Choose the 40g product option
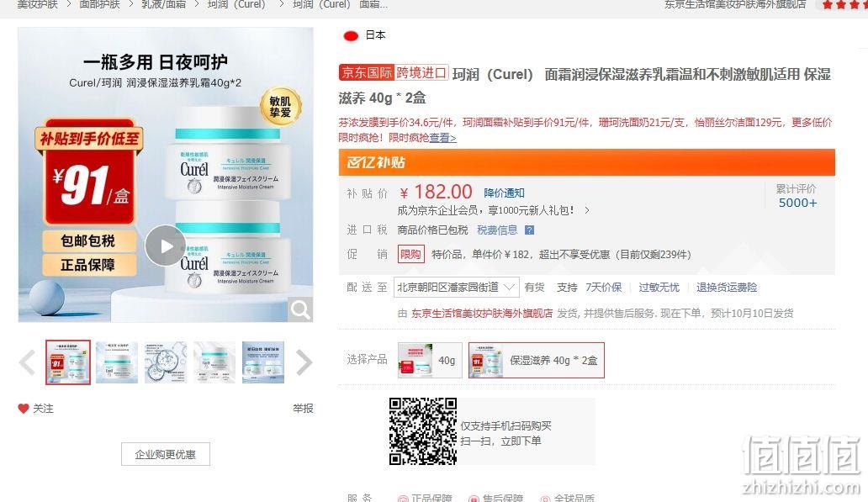Image resolution: width=868 pixels, height=502 pixels. (x=430, y=360)
